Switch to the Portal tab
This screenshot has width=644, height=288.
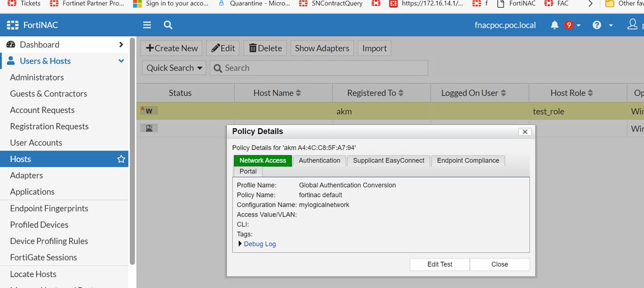(x=248, y=171)
